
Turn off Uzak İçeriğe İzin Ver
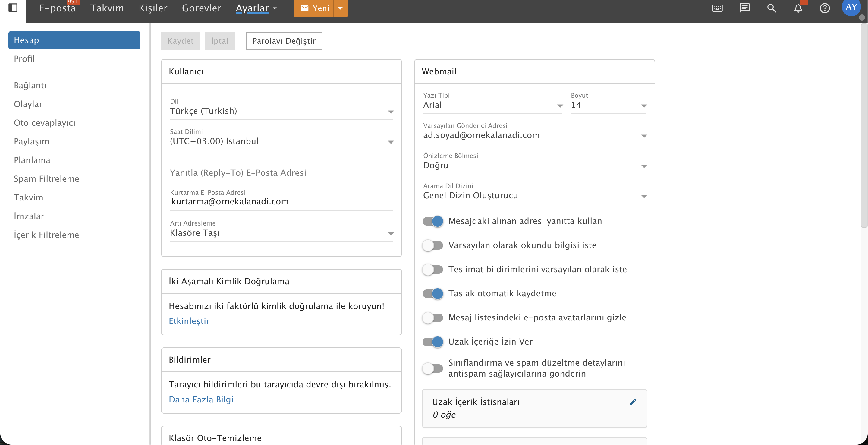[433, 342]
